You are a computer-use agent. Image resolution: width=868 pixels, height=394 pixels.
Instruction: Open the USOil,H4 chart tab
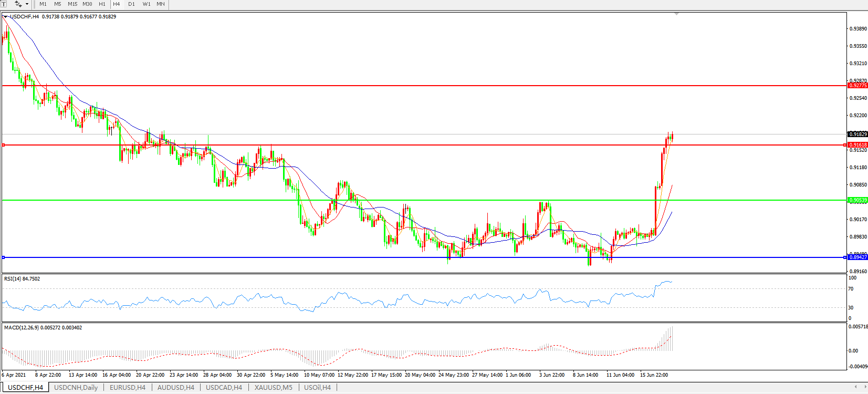317,388
